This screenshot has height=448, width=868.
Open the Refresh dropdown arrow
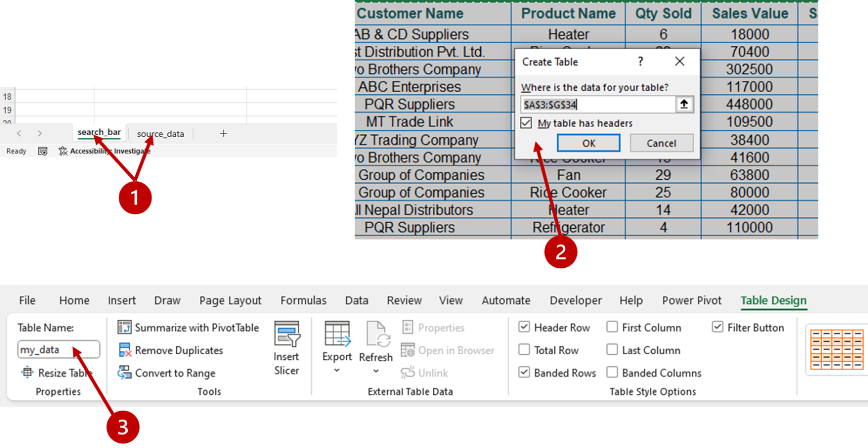click(x=375, y=370)
